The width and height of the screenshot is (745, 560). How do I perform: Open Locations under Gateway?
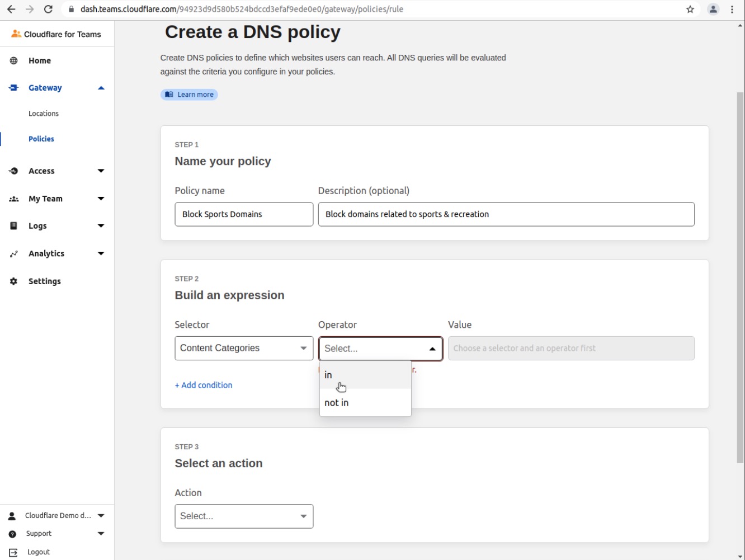44,114
